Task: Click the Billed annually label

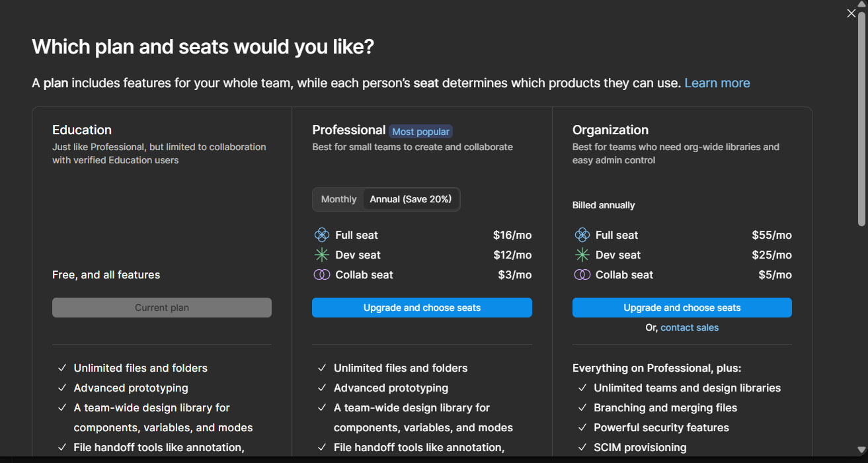Action: click(604, 205)
